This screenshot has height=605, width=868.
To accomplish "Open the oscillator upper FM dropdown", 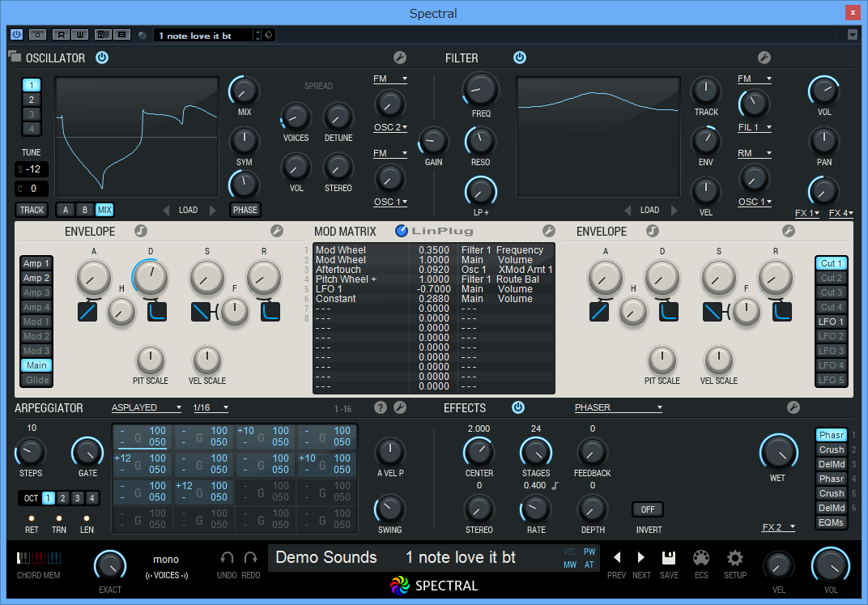I will [390, 79].
